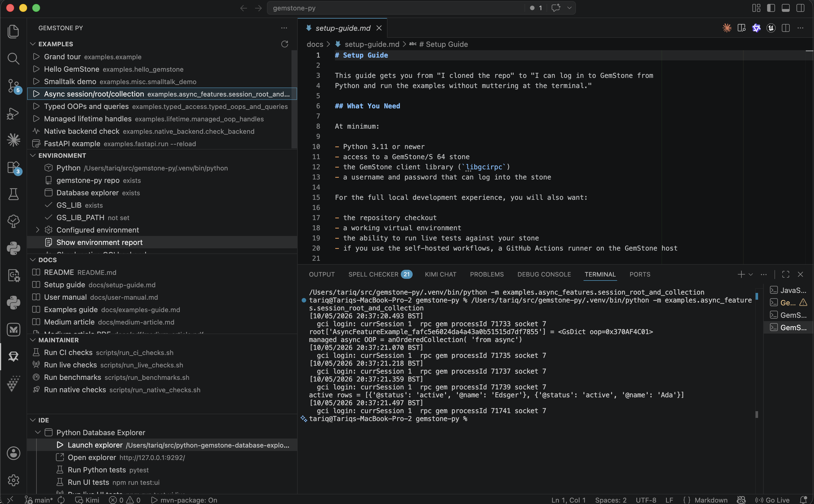Collapse the IDE section
The height and width of the screenshot is (504, 814).
point(33,420)
